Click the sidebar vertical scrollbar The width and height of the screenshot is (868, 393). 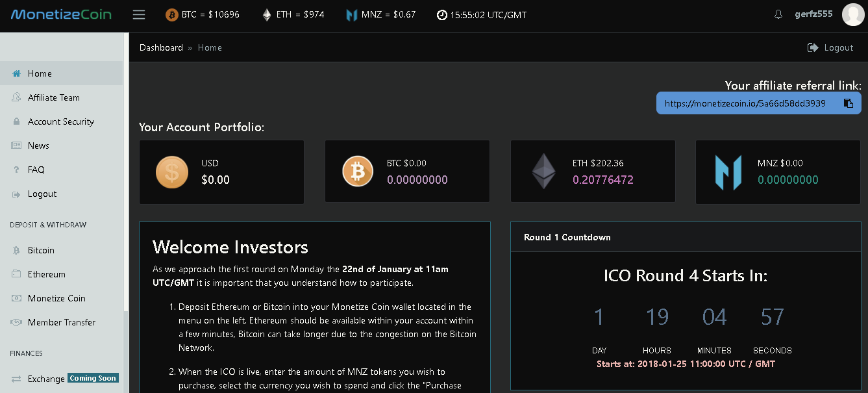point(126,172)
